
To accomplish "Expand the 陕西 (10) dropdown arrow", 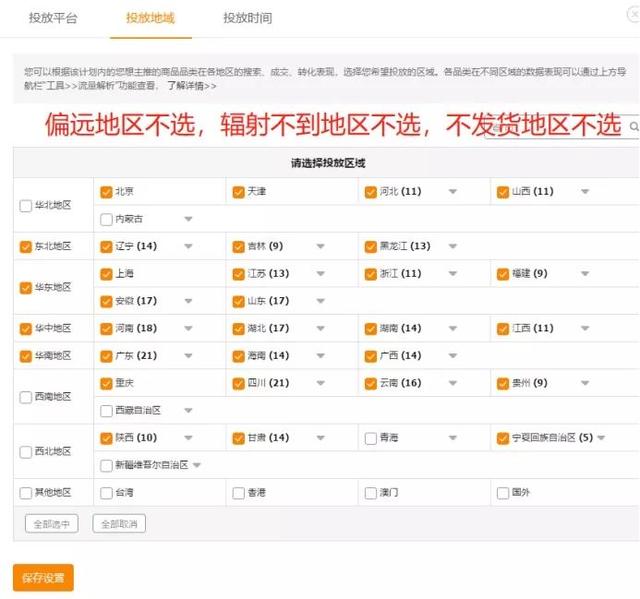I will (188, 437).
